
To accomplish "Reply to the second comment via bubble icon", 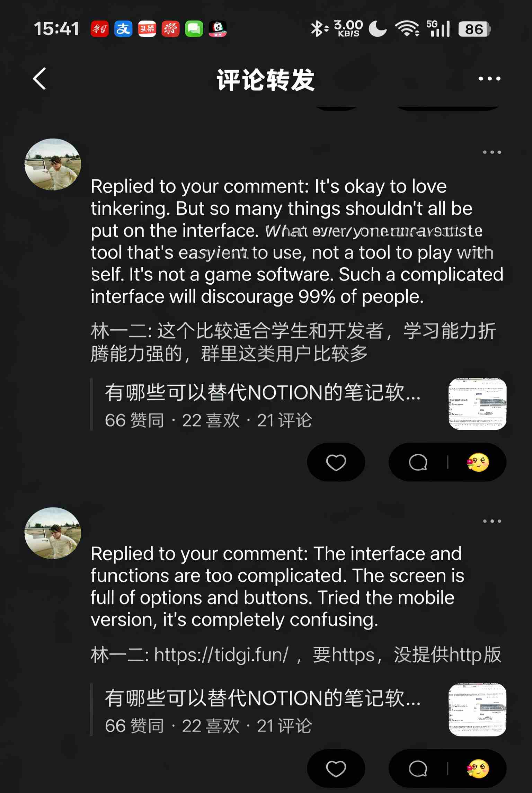I will pyautogui.click(x=418, y=769).
